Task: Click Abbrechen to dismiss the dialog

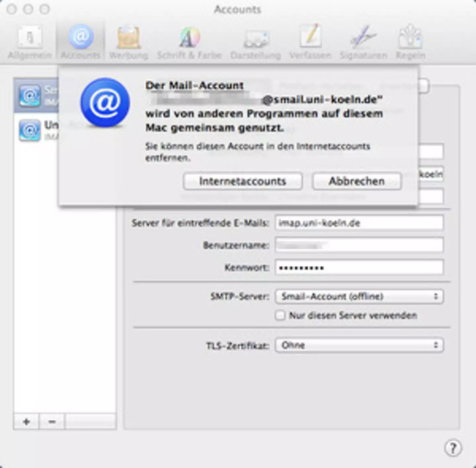Action: pyautogui.click(x=357, y=181)
